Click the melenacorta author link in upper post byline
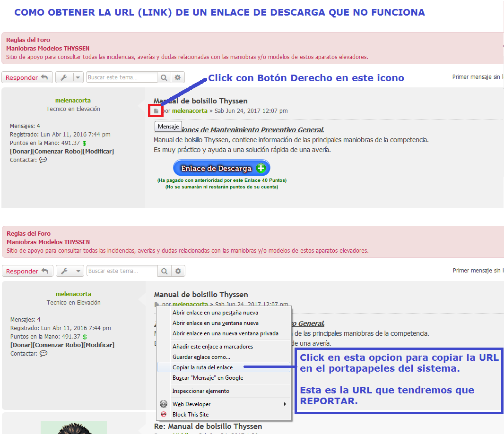The image size is (504, 434). coord(190,111)
